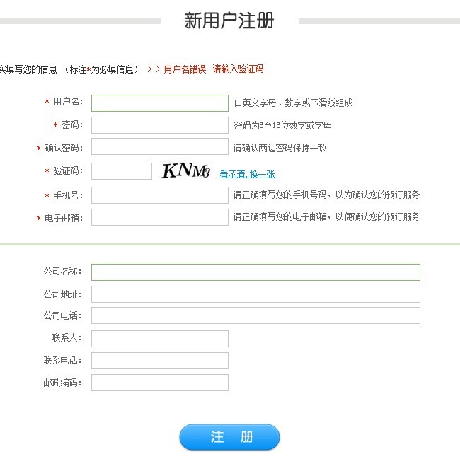The image size is (460, 476).
Task: Click the 由英文字母、数字或下滑线组成 hint
Action: [x=293, y=103]
